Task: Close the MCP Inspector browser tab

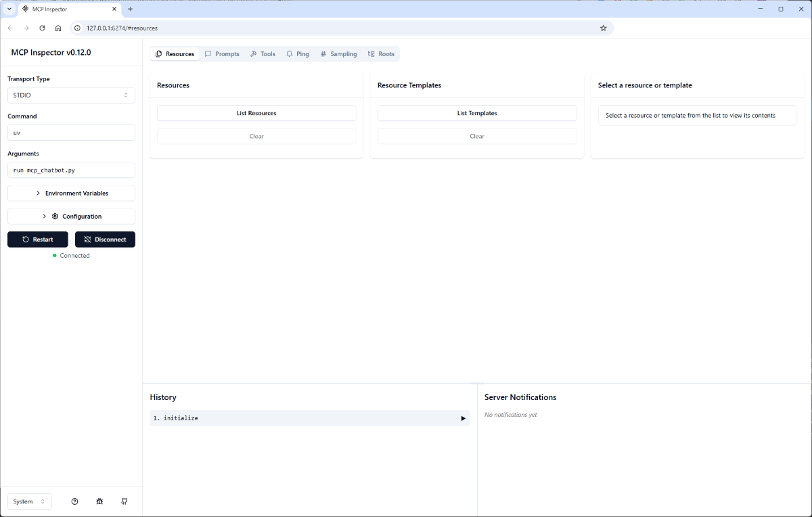Action: pos(114,9)
